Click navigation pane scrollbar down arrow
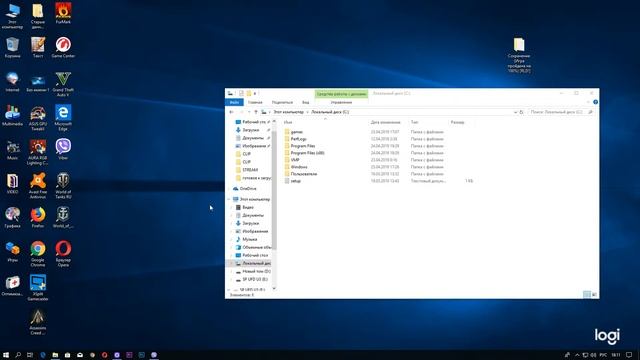640x360 pixels. point(274,288)
